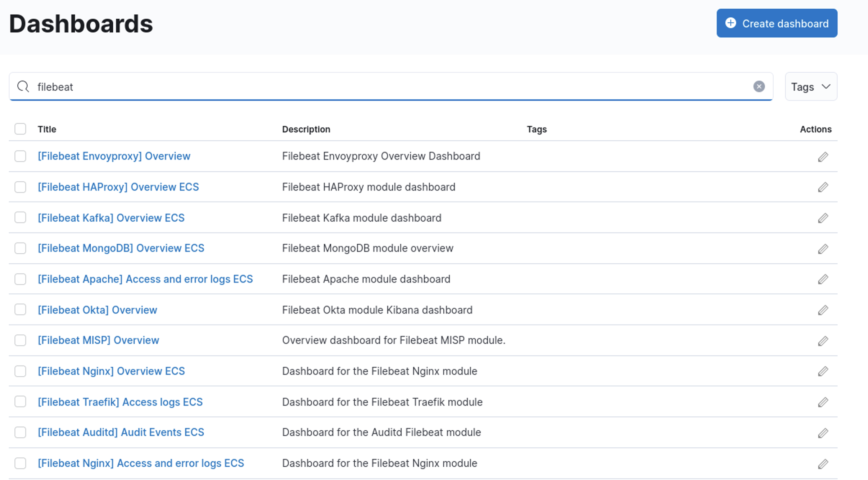Viewport: 868px width, 480px height.
Task: Open Filebeat Nginx Access and error logs ECS
Action: (141, 463)
